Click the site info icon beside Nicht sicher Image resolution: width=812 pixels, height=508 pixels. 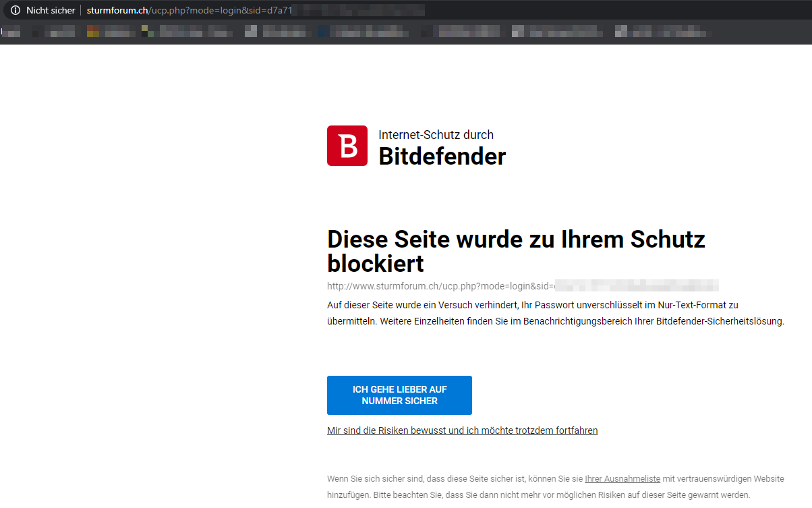[16, 10]
